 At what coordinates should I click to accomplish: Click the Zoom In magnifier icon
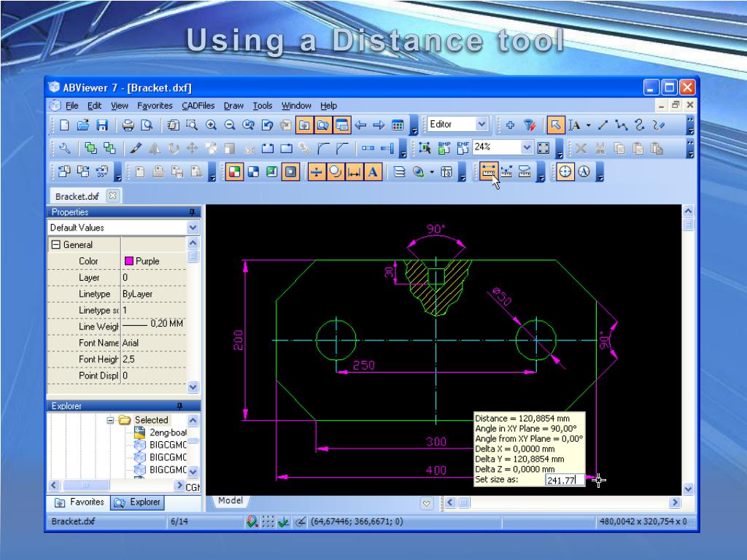point(211,125)
